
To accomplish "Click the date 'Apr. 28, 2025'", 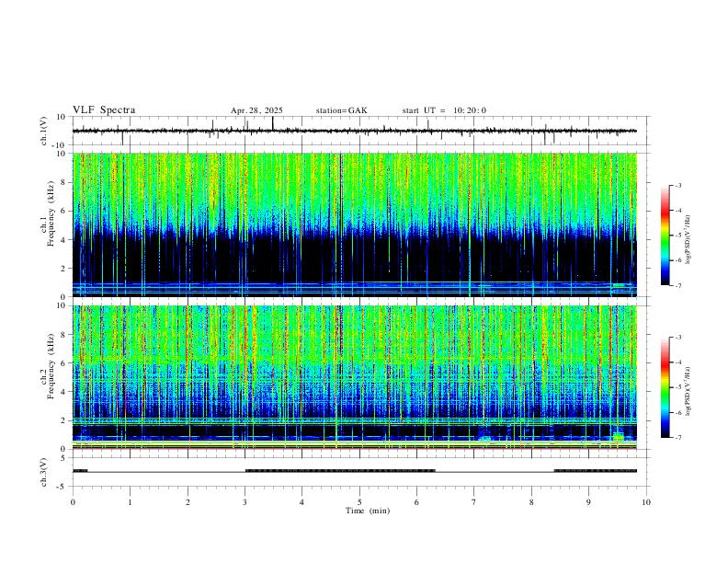I will click(256, 110).
